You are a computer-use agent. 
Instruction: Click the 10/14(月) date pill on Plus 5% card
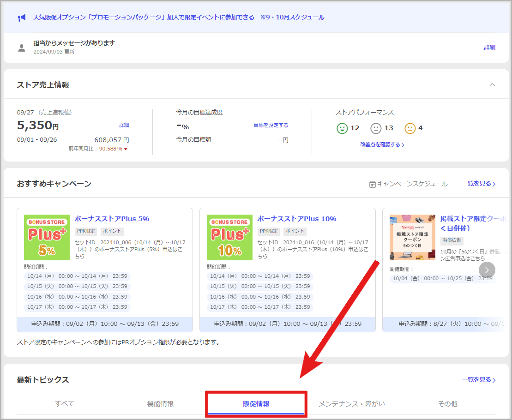[x=77, y=276]
